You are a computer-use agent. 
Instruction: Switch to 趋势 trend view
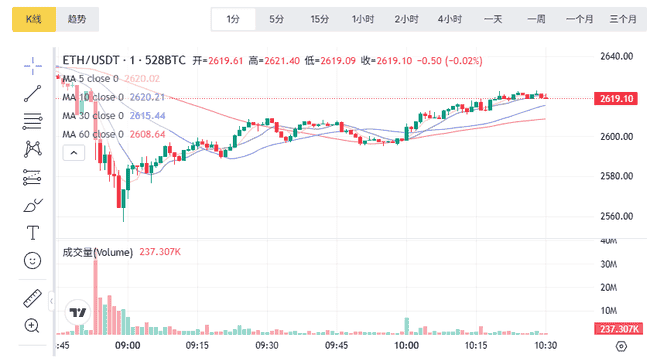coord(77,19)
